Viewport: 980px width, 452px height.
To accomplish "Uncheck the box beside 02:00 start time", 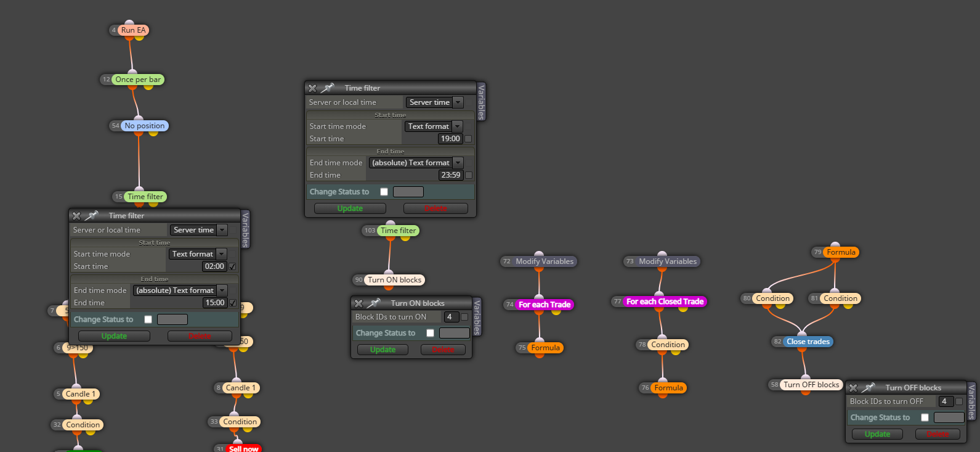I will 232,266.
